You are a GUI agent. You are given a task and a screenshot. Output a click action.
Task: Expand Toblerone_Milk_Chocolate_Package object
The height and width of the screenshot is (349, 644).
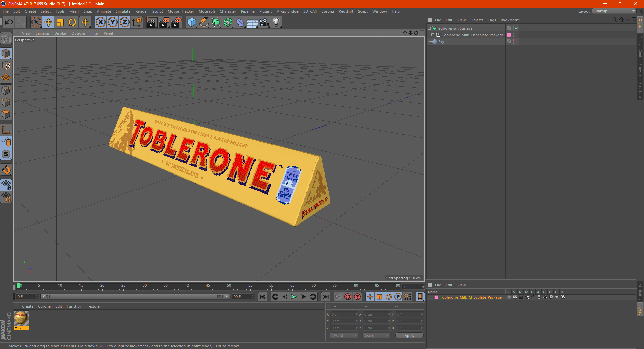433,35
